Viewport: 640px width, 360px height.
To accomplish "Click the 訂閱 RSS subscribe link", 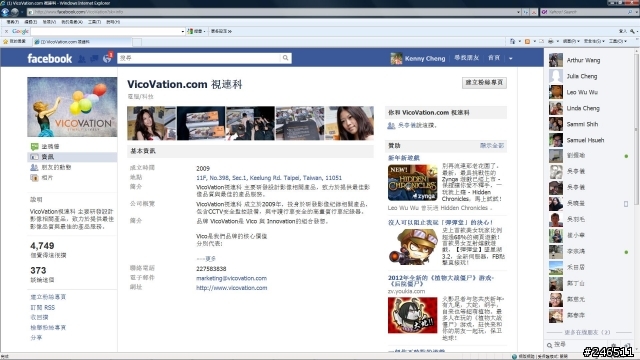I will click(x=42, y=307).
